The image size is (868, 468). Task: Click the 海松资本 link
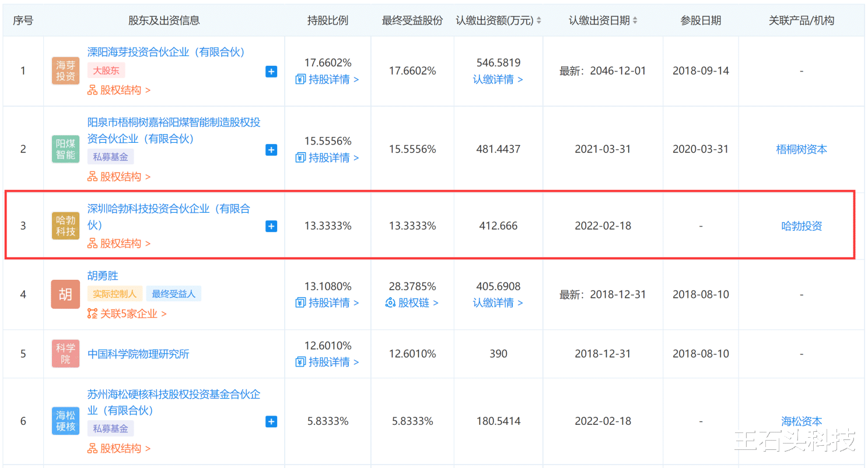pos(801,421)
